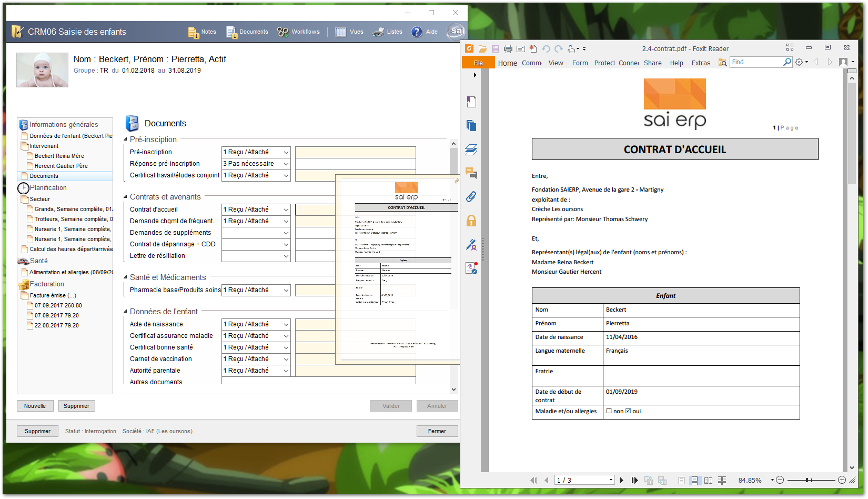
Task: Switch to the View ribbon tab
Action: tap(556, 63)
